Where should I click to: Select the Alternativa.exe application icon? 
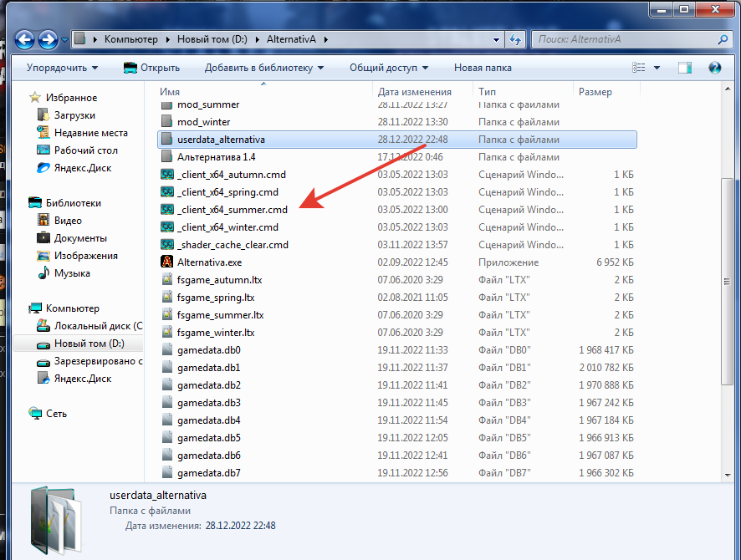[166, 262]
